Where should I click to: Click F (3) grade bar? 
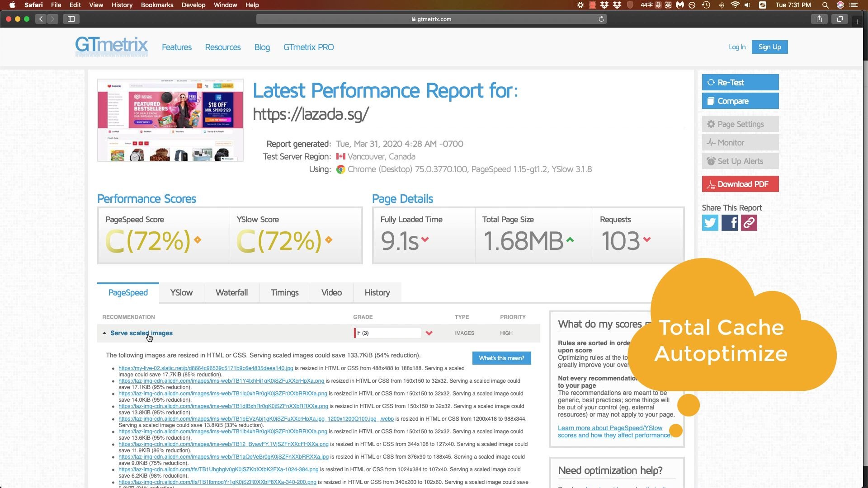387,333
